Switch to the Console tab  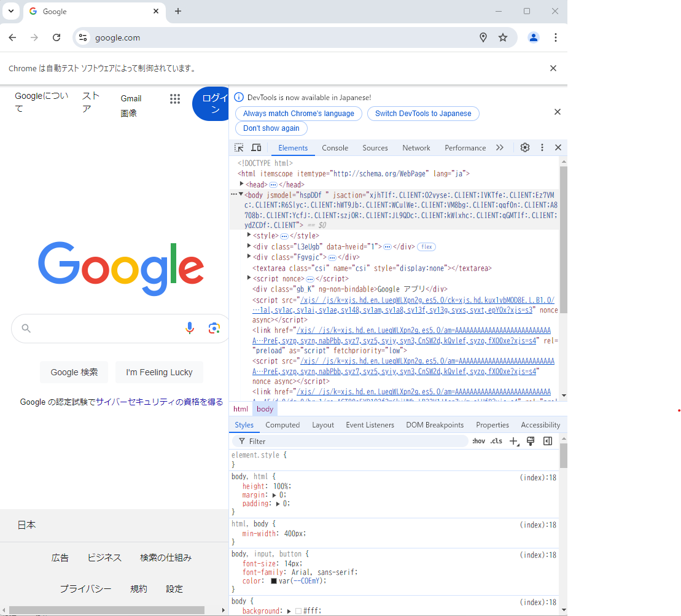[335, 148]
